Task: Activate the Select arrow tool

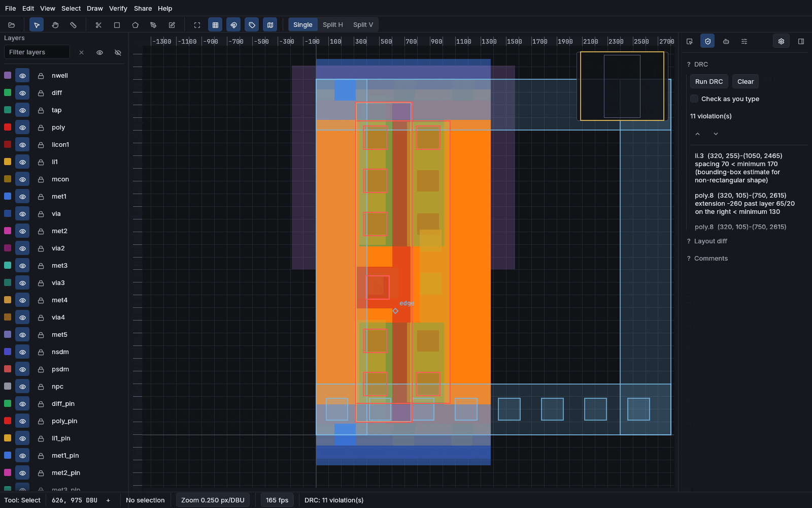Action: tap(37, 25)
